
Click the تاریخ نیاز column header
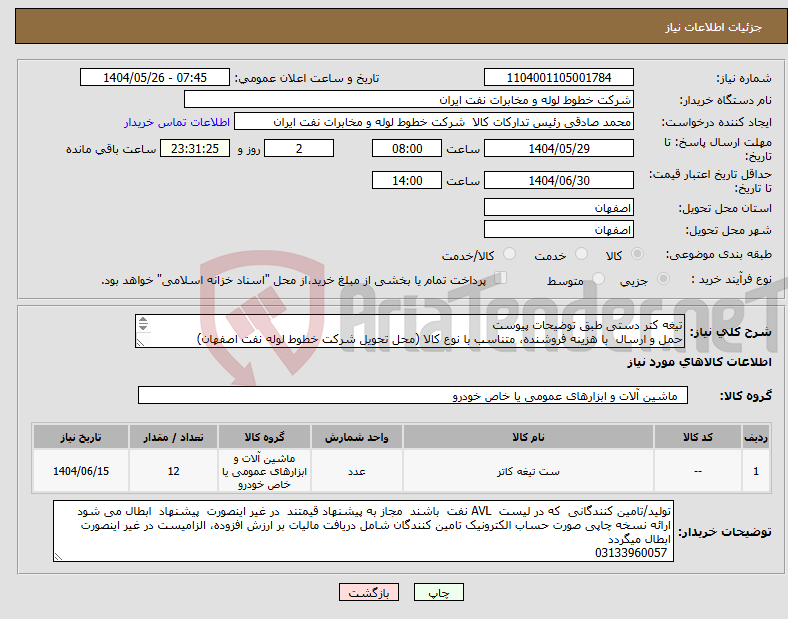[81, 437]
